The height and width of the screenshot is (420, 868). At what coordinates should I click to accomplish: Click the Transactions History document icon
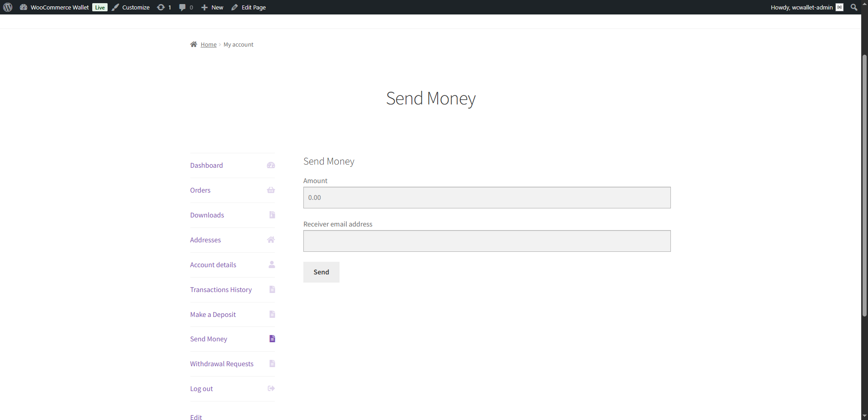coord(272,289)
